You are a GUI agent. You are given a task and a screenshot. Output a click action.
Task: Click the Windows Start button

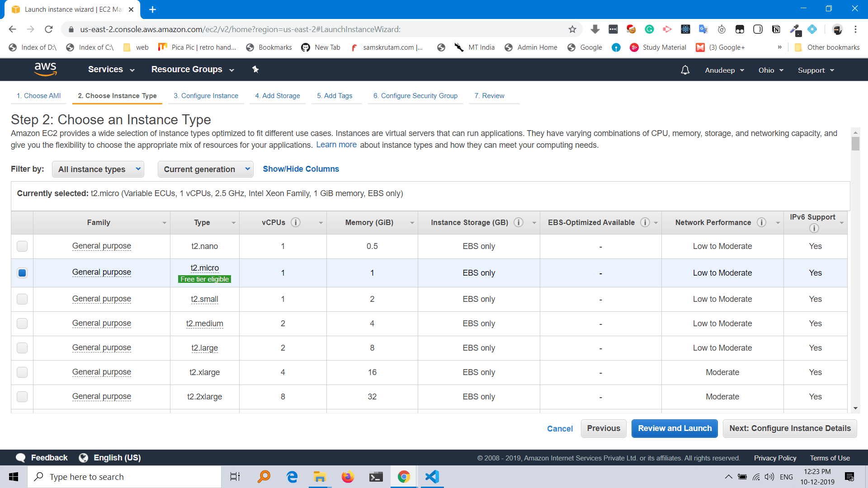pyautogui.click(x=14, y=477)
